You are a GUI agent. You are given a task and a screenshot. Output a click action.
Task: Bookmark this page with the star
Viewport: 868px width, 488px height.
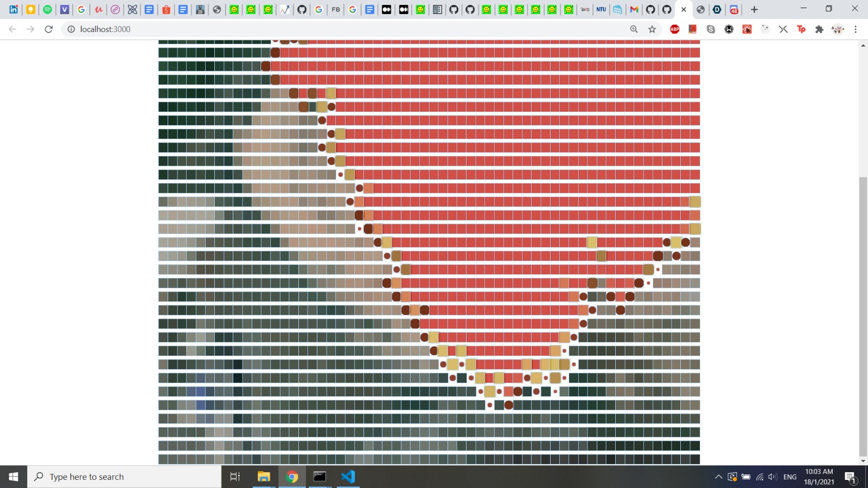click(x=652, y=29)
